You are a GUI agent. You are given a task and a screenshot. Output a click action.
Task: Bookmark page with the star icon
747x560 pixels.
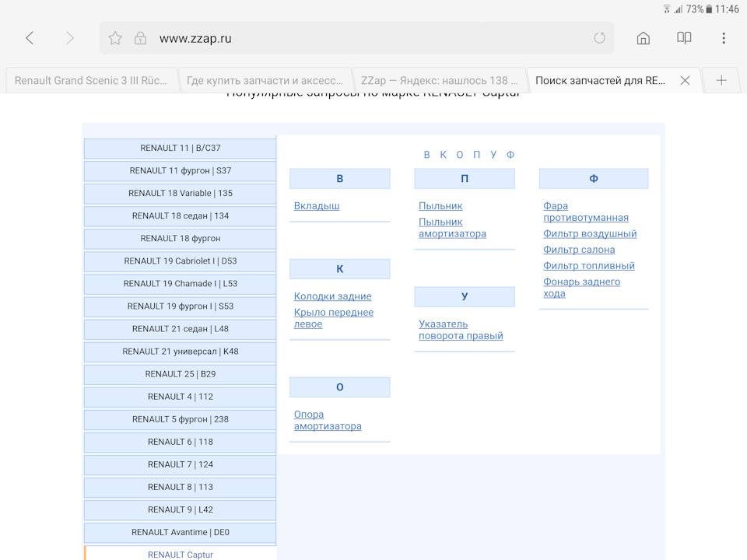tap(115, 38)
